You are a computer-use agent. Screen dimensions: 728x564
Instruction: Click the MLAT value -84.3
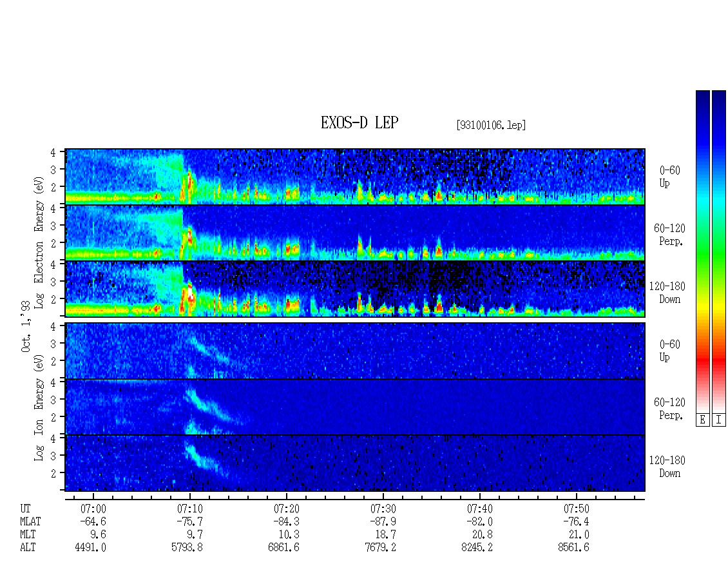[286, 521]
